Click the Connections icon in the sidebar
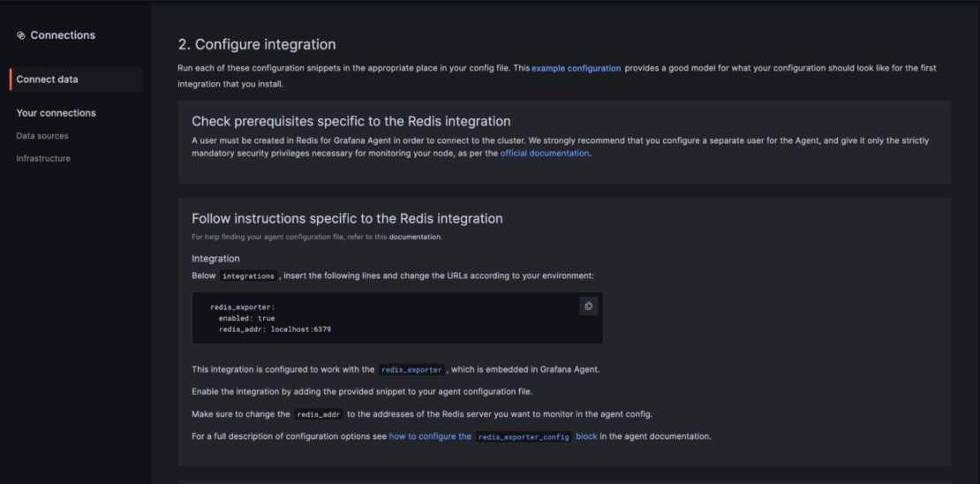Screen dimensions: 980x484 (x=21, y=35)
